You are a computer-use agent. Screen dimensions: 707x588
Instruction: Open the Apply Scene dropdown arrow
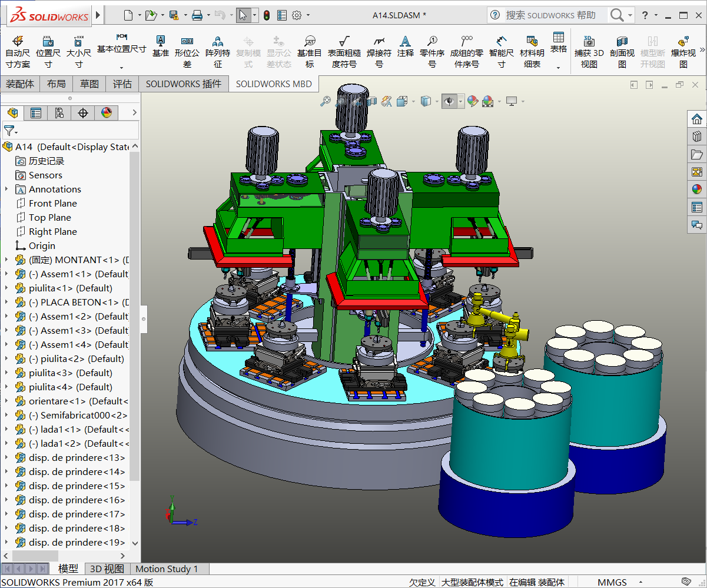click(x=499, y=101)
